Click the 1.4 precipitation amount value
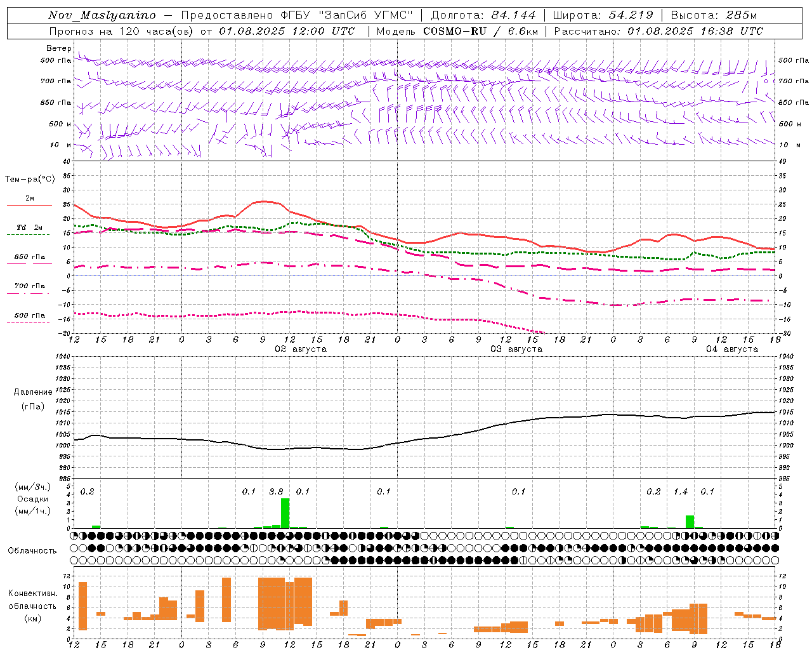 pos(681,492)
